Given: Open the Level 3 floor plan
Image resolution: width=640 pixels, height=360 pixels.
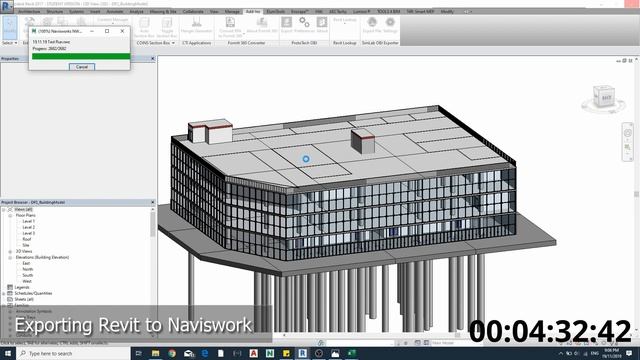Looking at the screenshot, I should [29, 233].
